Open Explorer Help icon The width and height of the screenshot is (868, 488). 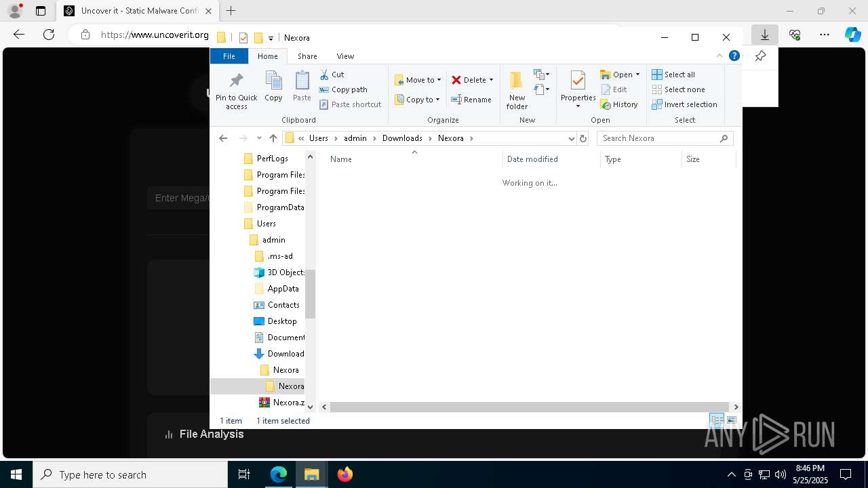pyautogui.click(x=734, y=56)
